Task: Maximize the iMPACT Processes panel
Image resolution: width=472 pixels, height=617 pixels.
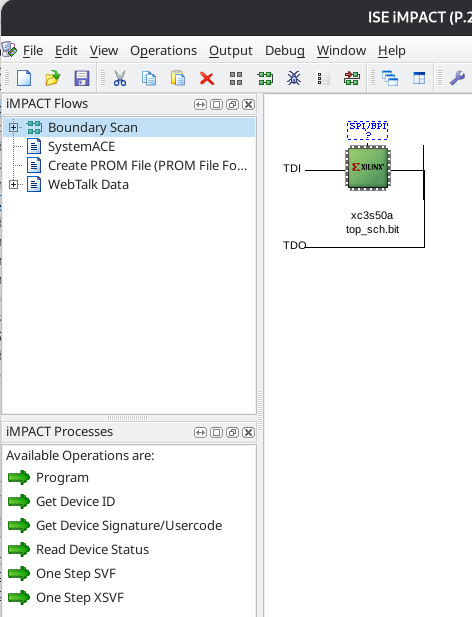Action: (216, 432)
